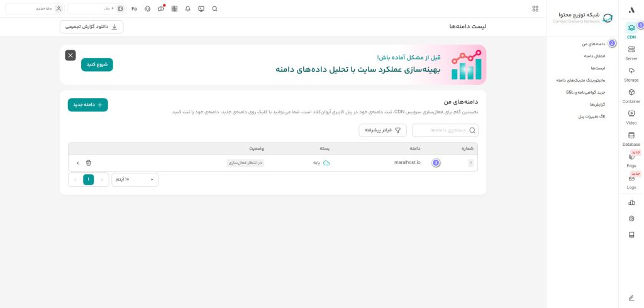This screenshot has height=308, width=644.
Task: Open the CDN section in sidebar
Action: (x=631, y=31)
